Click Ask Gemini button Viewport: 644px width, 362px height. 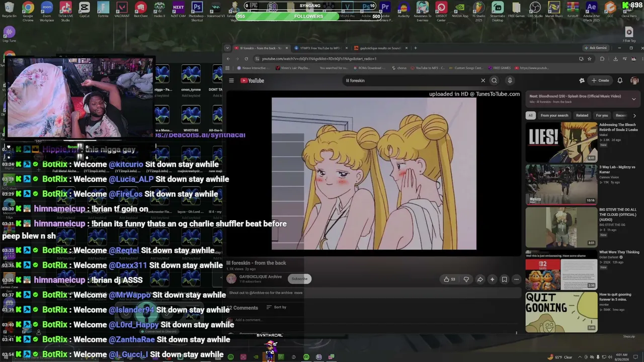tap(596, 48)
